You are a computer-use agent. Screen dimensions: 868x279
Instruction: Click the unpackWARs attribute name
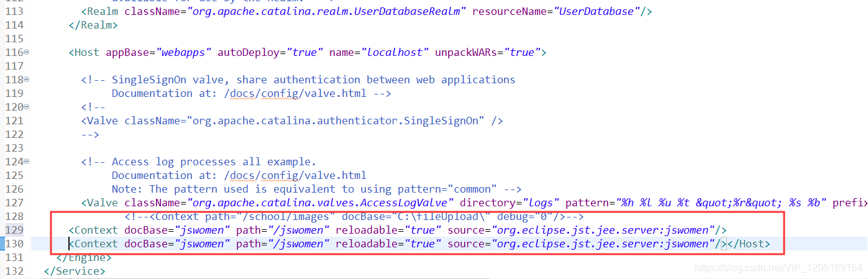click(x=469, y=53)
